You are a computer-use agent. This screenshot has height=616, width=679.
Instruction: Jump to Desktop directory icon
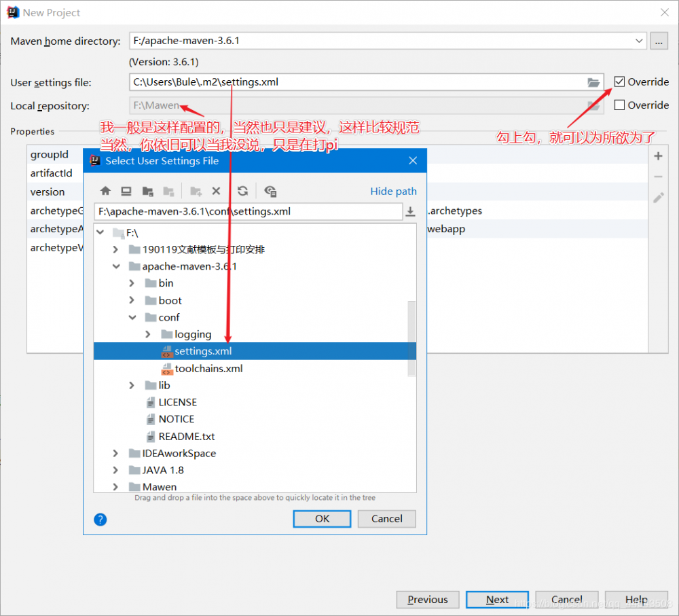click(126, 191)
